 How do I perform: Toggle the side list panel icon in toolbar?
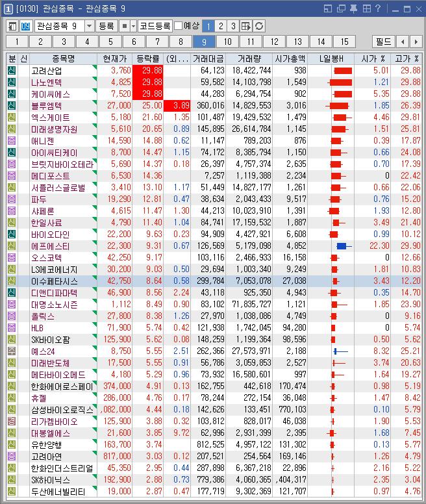[x=12, y=26]
